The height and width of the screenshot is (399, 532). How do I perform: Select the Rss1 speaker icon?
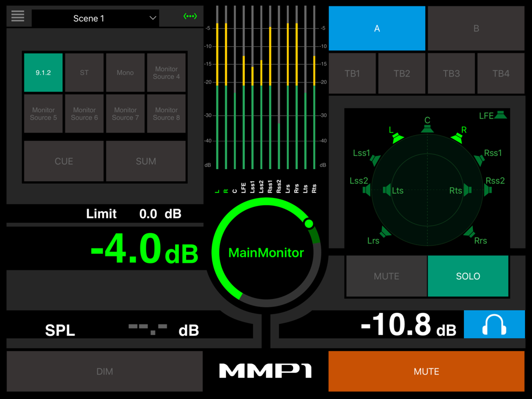pyautogui.click(x=479, y=160)
